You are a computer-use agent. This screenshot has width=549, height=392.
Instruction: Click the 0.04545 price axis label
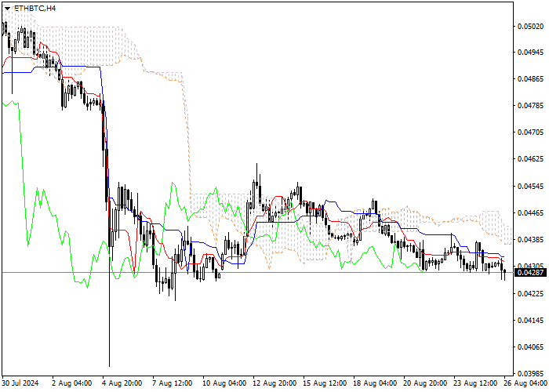(x=530, y=187)
